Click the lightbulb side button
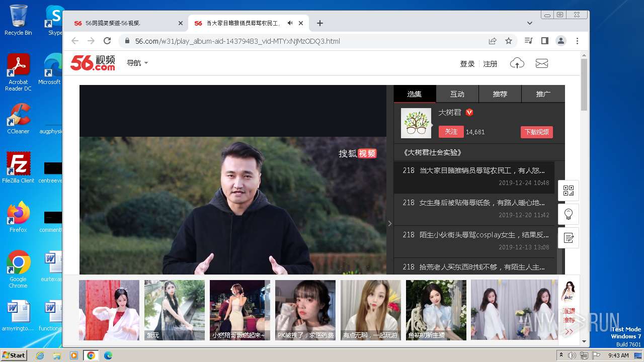This screenshot has width=644, height=362. [569, 214]
